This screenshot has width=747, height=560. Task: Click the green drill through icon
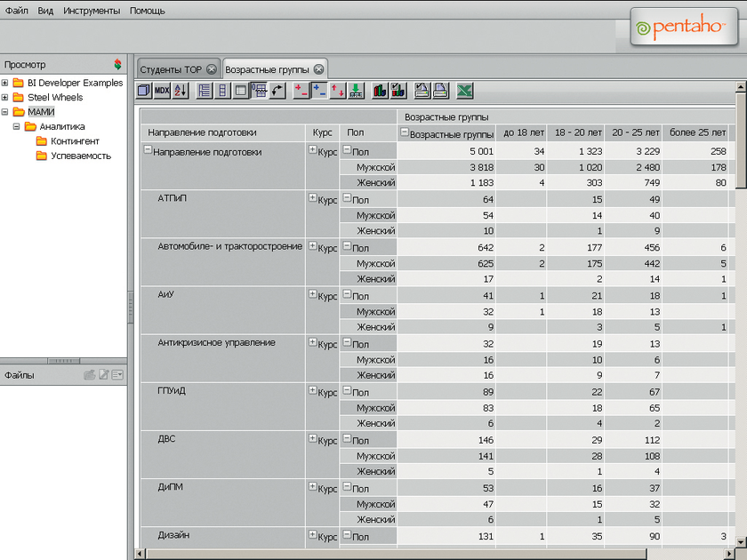tap(356, 91)
